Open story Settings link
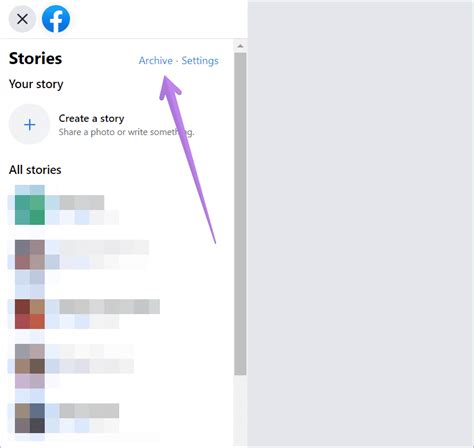 200,61
